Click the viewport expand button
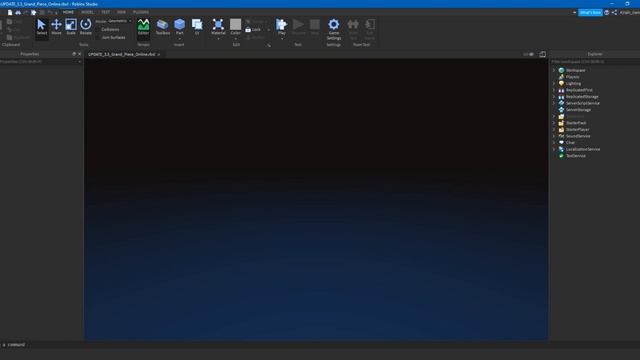640x360 pixels. pos(542,54)
